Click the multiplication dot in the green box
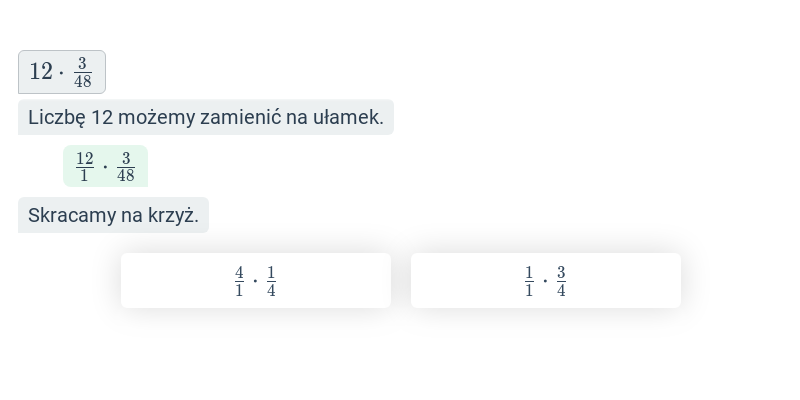This screenshot has width=800, height=400. [105, 167]
